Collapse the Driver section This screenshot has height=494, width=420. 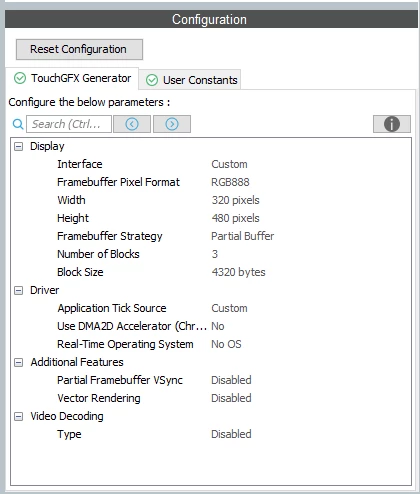19,290
